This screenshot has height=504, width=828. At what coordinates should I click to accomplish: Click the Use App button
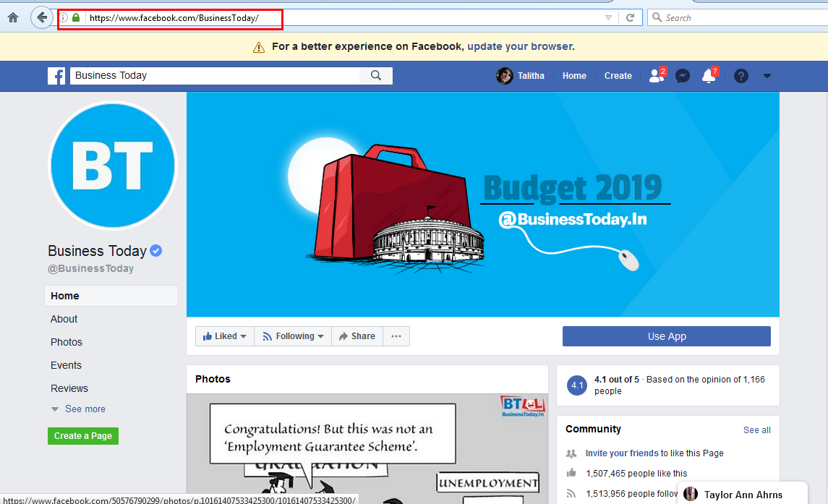click(x=667, y=336)
